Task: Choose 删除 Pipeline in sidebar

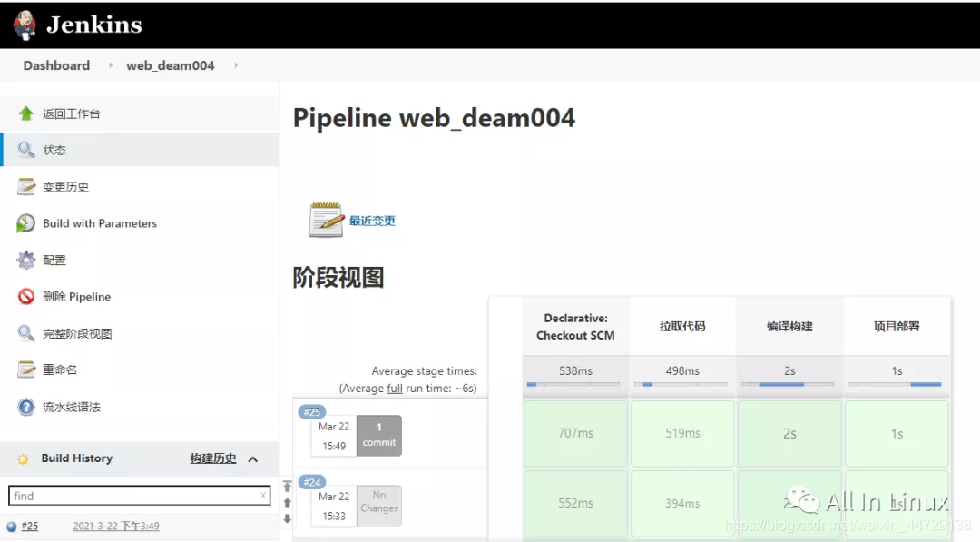Action: (76, 296)
